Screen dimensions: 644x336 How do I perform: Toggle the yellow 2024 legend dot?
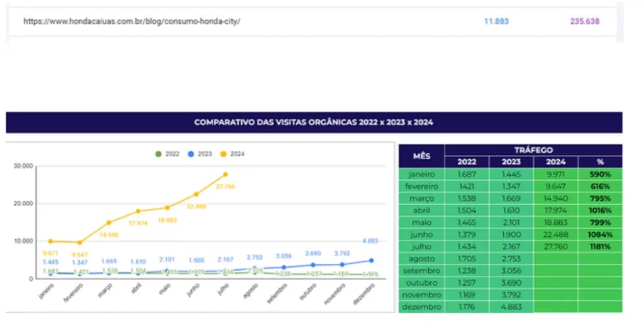click(x=225, y=154)
